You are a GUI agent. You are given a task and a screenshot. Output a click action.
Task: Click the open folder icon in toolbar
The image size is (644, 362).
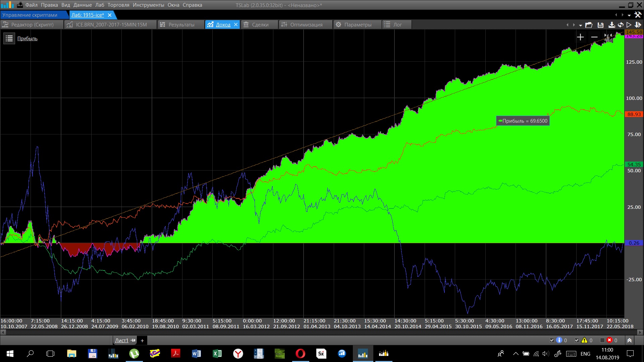point(589,25)
